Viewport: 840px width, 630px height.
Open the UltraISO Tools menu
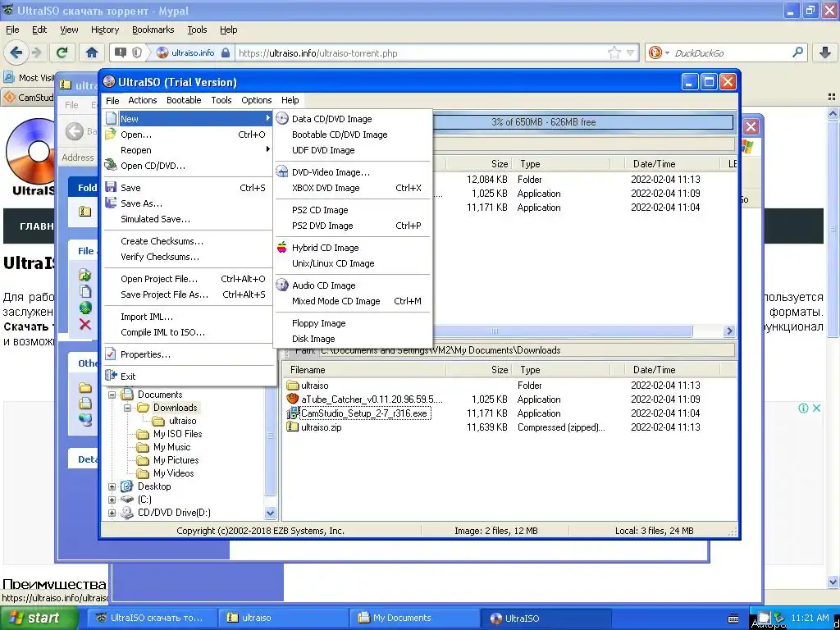[221, 100]
